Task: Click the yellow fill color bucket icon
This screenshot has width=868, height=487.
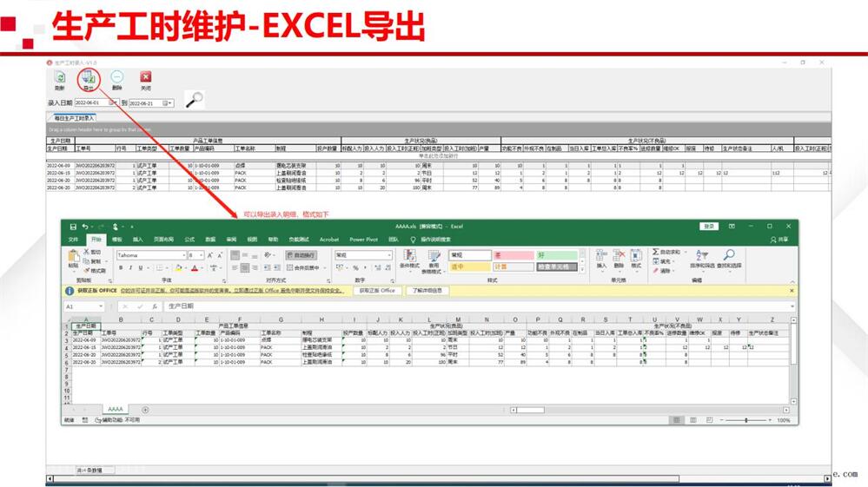Action: point(178,268)
